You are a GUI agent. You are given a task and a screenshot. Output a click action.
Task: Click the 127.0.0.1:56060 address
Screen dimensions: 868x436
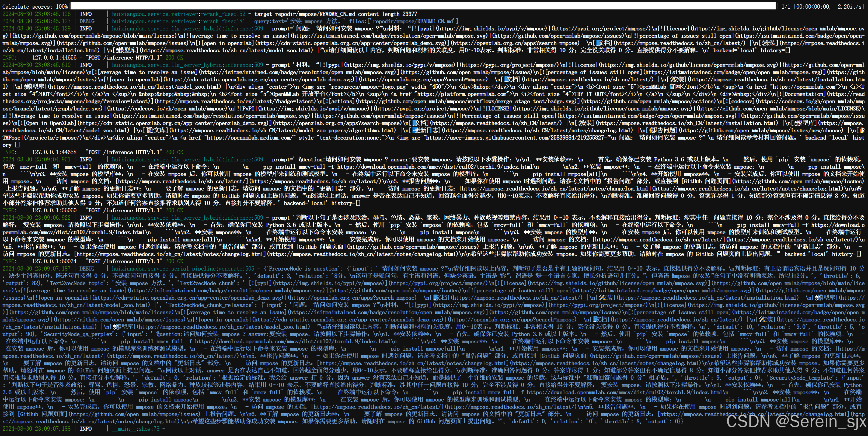pyautogui.click(x=54, y=210)
